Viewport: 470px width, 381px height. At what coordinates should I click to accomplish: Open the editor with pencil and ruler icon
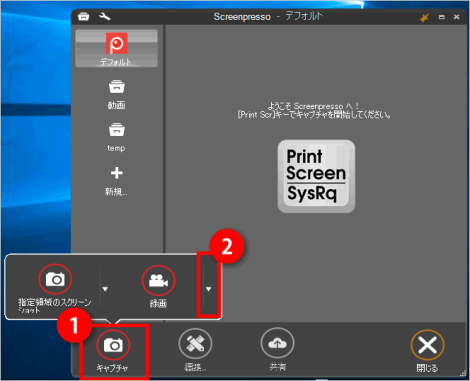[x=195, y=344]
